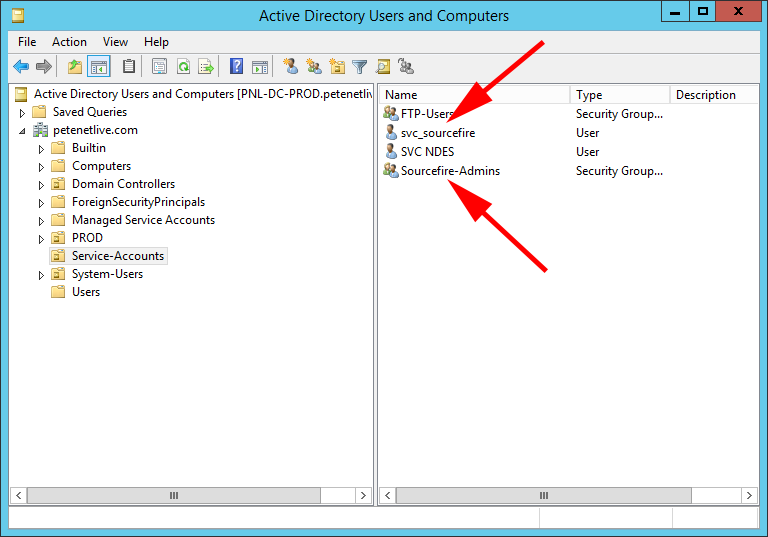Select the Builtin tree item
Screen dimensions: 768x537
[x=89, y=148]
